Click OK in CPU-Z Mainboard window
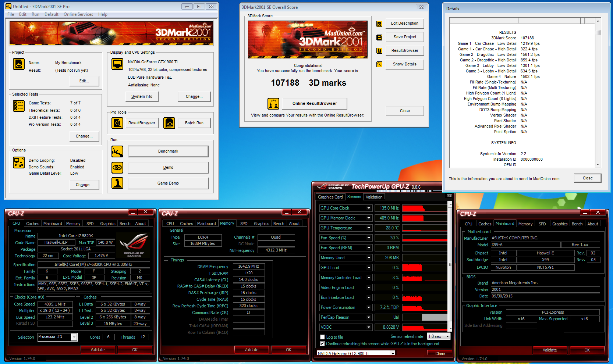 tap(587, 350)
